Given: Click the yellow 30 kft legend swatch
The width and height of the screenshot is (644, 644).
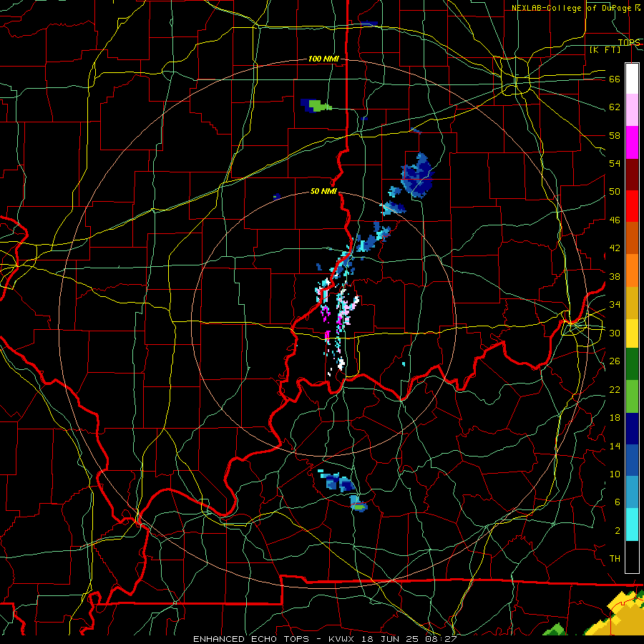Looking at the screenshot, I should point(632,333).
